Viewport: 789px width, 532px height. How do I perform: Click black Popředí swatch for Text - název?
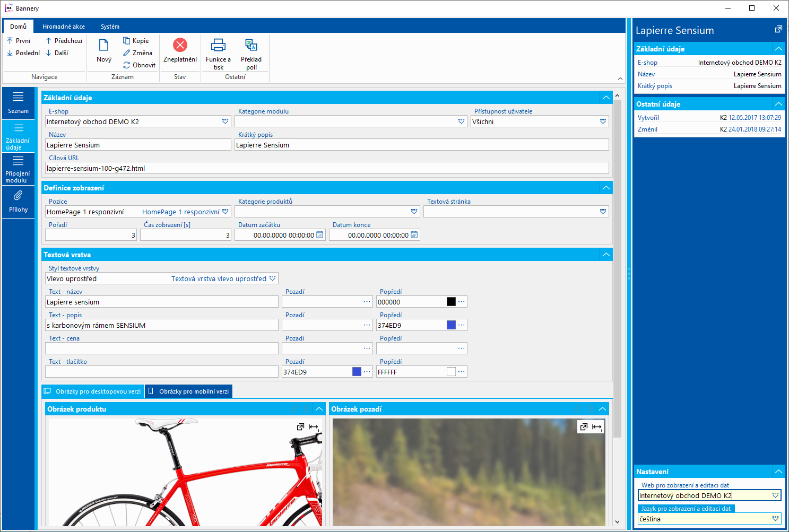pos(451,302)
